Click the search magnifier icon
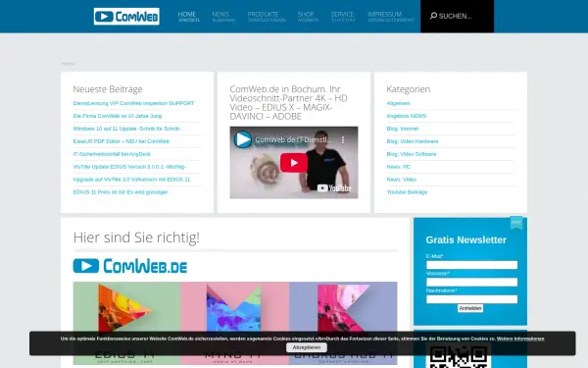The height and width of the screenshot is (368, 588). [433, 16]
